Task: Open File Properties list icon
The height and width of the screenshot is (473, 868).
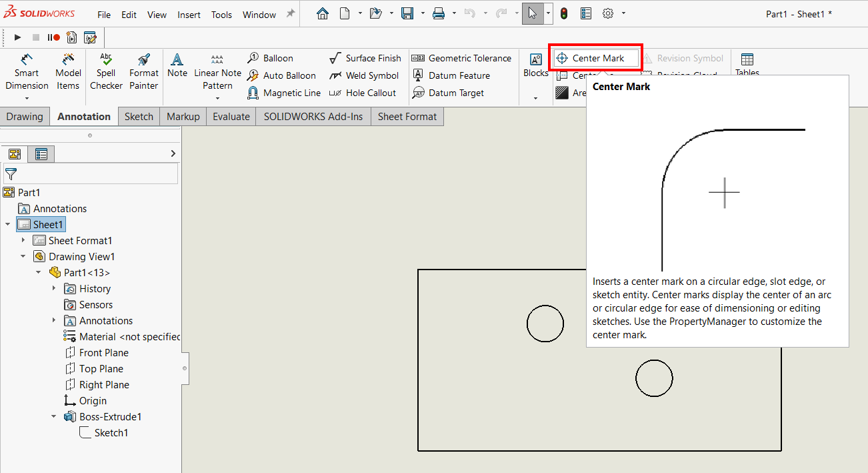Action: (x=586, y=13)
